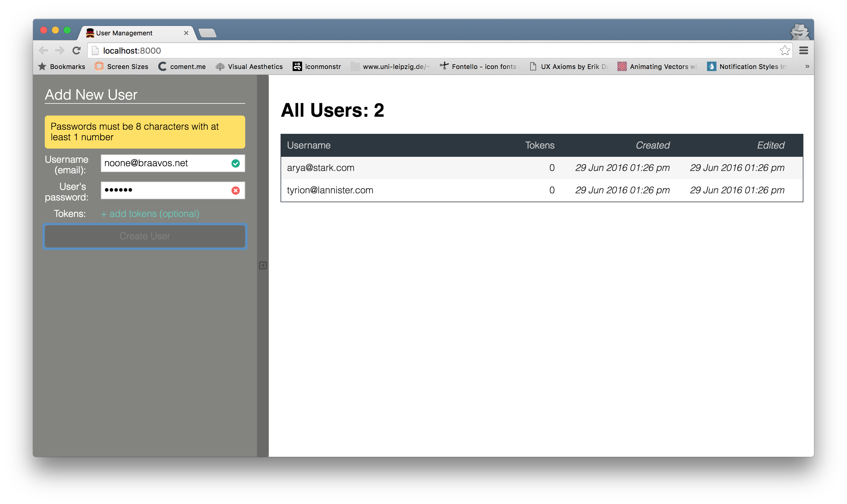Bookmark this page with the star icon

[x=784, y=51]
